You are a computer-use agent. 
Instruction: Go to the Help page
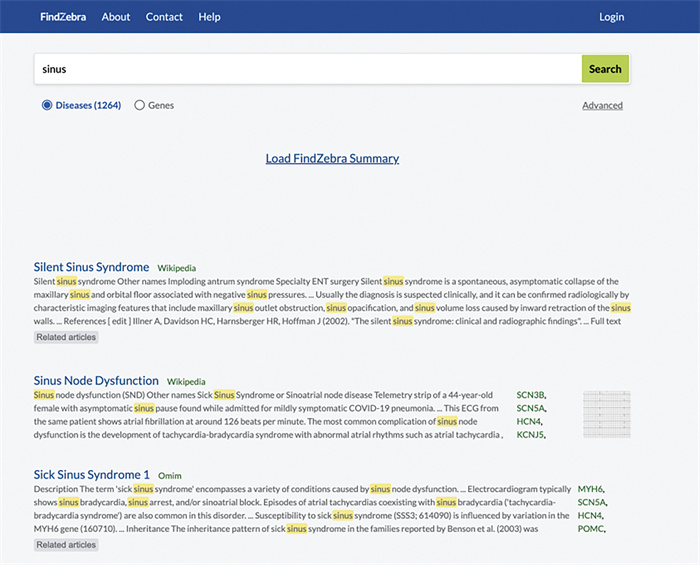pos(209,17)
